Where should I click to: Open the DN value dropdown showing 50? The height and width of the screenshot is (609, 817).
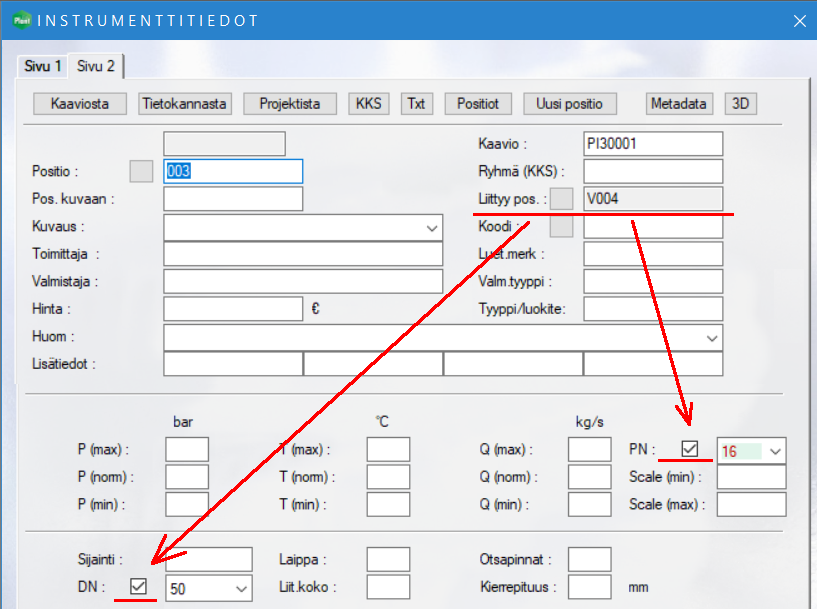coord(241,589)
